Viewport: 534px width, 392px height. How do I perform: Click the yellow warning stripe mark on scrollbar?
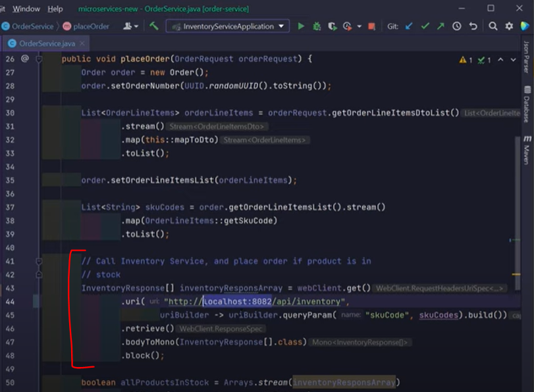516,274
